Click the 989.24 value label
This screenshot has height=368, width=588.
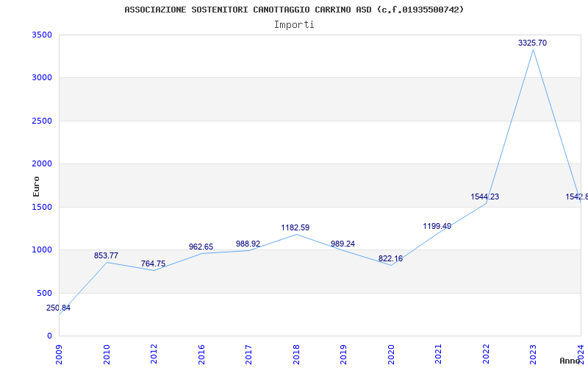(343, 244)
